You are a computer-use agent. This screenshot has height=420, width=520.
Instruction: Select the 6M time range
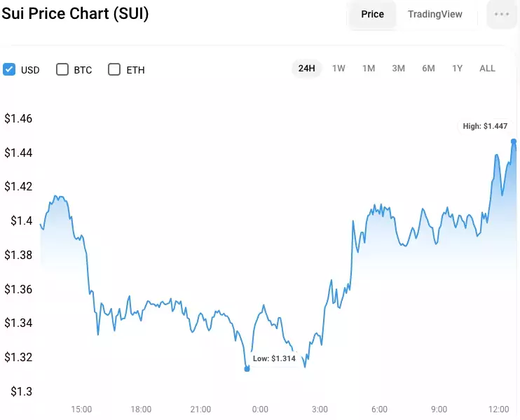click(428, 69)
